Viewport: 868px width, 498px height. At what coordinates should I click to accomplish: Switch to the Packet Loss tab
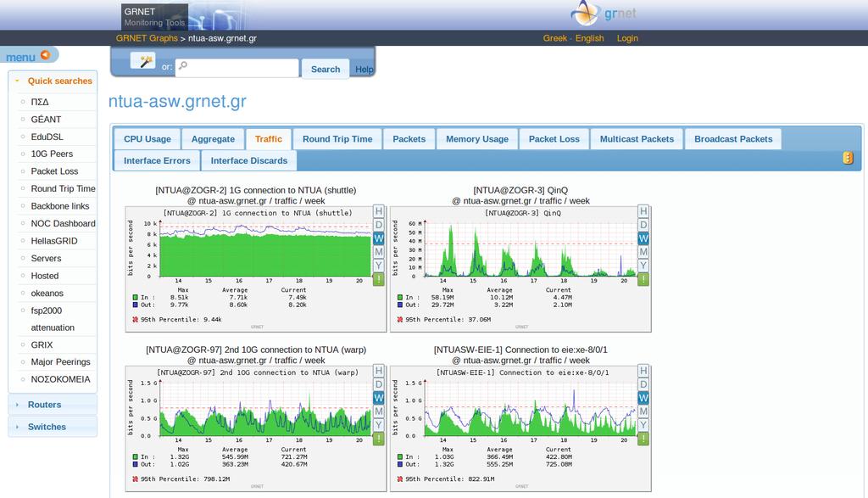click(554, 139)
